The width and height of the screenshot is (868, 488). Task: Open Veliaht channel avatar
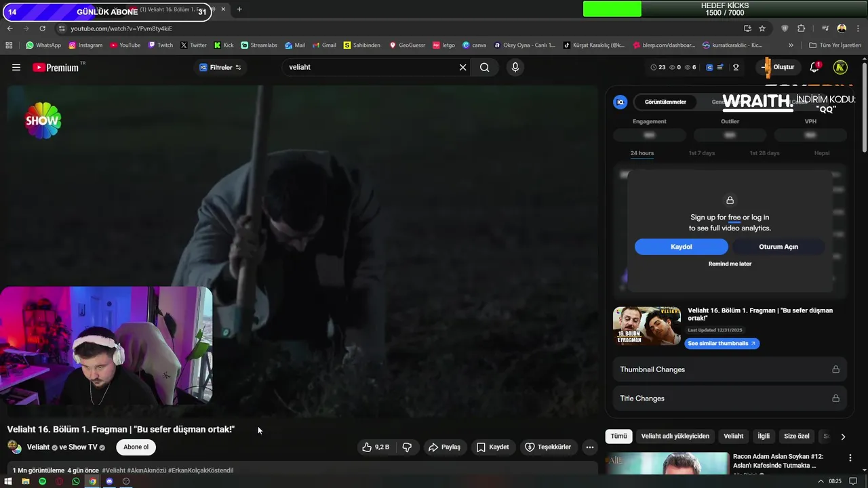click(x=14, y=447)
